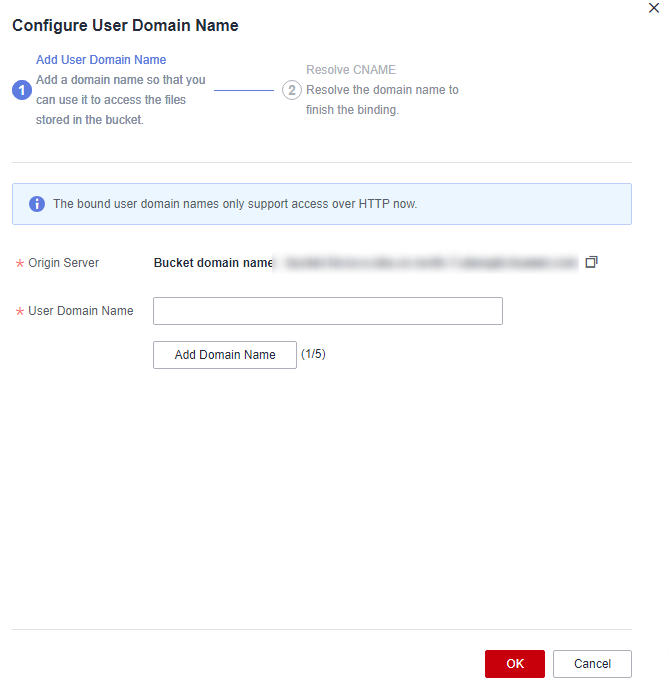Click the info icon in the HTTP notice

37,204
